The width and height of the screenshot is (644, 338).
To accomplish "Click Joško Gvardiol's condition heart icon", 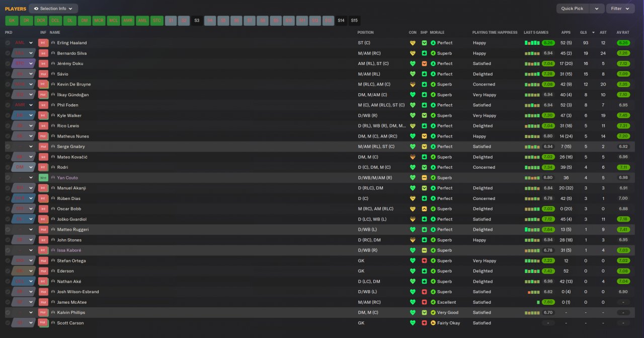I will pyautogui.click(x=413, y=219).
